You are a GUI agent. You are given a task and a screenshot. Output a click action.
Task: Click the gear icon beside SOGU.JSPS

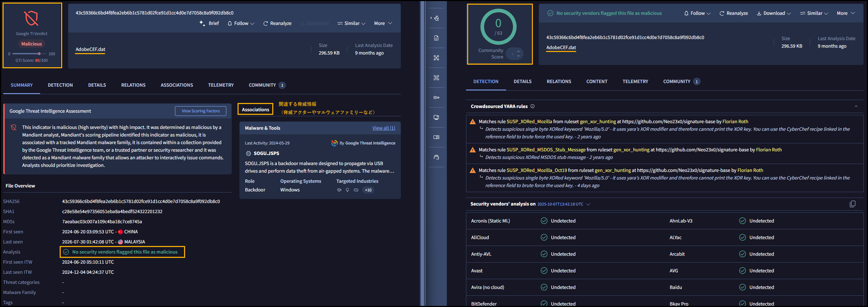click(x=248, y=153)
